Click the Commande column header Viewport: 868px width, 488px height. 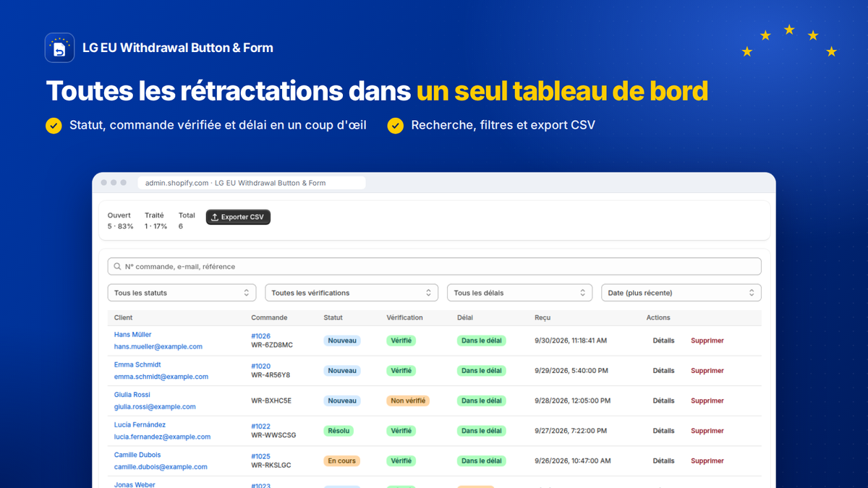coord(269,317)
